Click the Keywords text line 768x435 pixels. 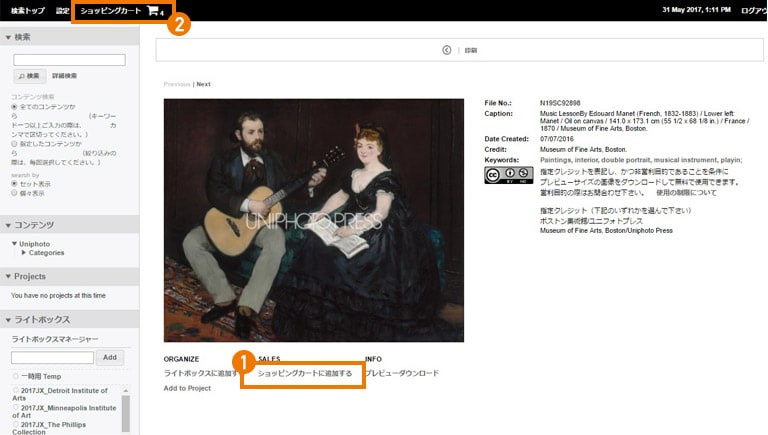(641, 160)
